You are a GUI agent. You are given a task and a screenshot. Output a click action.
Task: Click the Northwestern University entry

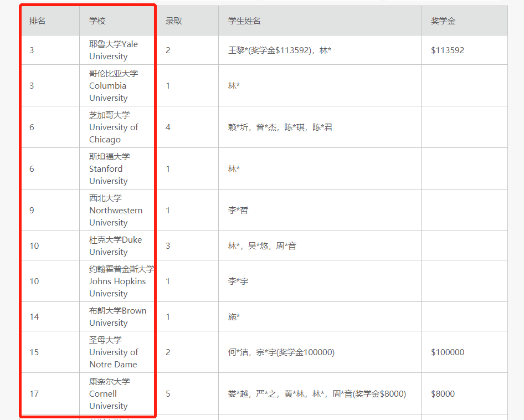(117, 211)
